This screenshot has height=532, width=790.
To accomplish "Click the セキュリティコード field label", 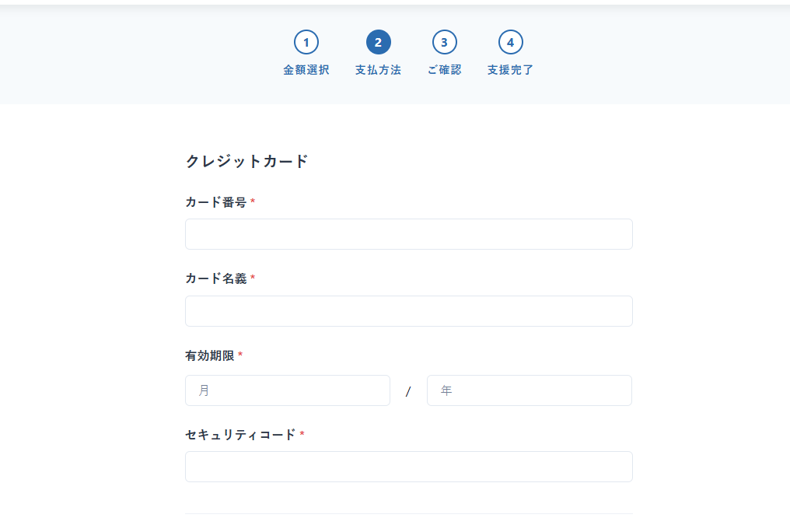I will tap(240, 435).
